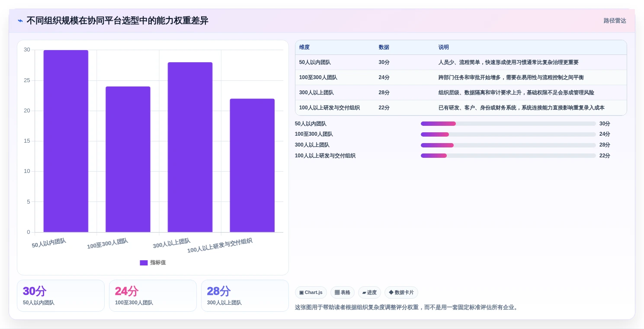Click the 22分 value in table

point(384,108)
